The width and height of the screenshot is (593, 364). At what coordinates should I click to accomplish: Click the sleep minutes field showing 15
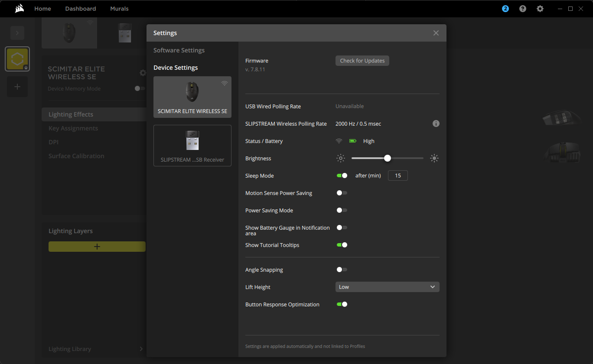398,175
